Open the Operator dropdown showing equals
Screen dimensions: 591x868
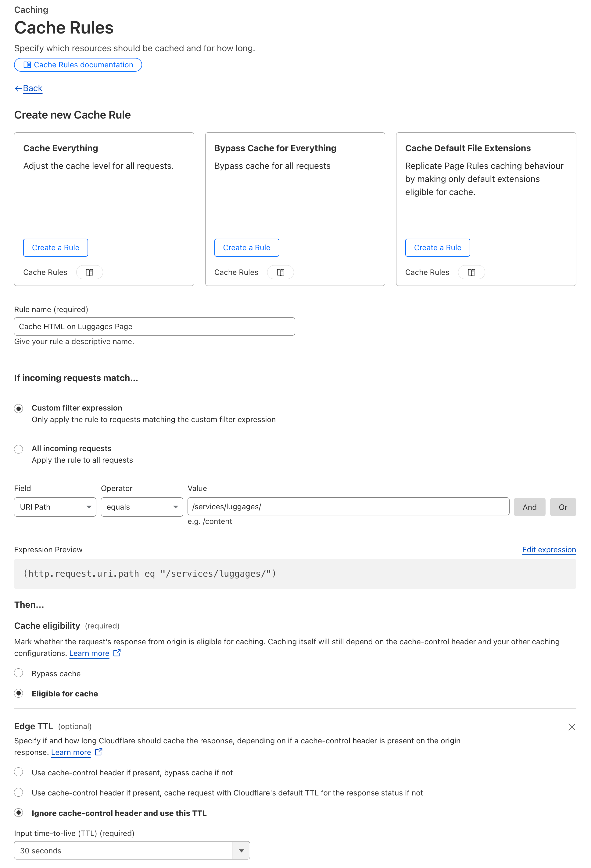(x=142, y=507)
